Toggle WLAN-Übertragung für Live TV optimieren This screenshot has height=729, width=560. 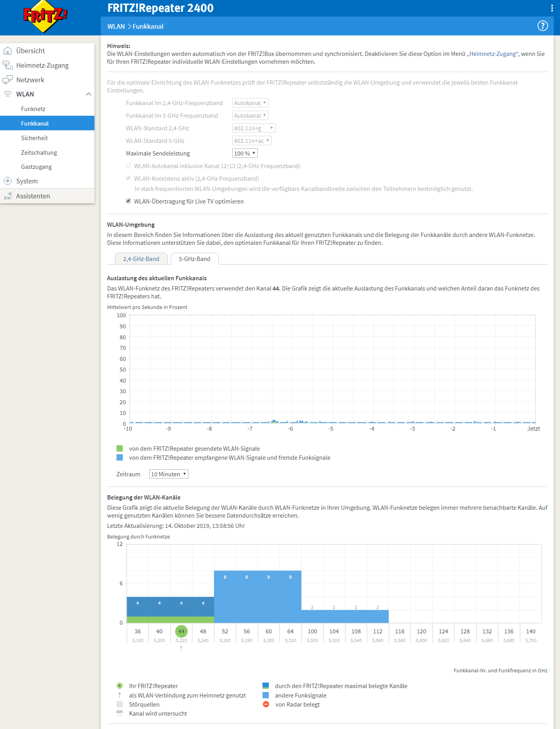[128, 201]
